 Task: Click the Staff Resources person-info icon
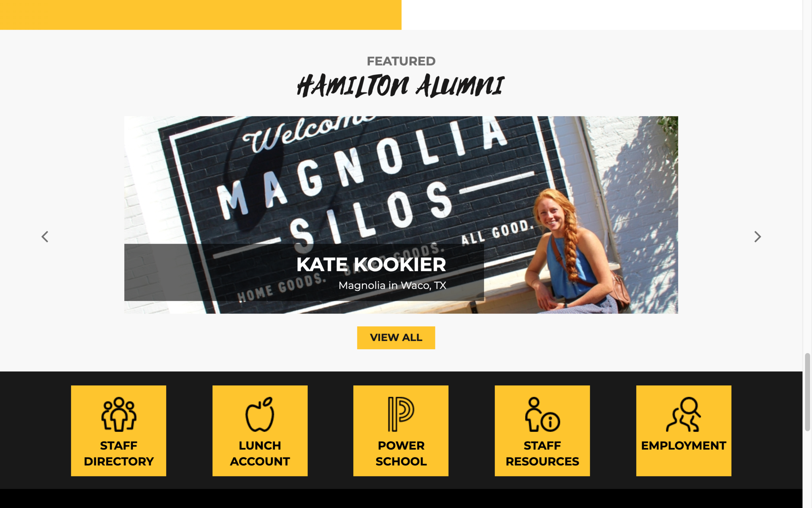(542, 414)
